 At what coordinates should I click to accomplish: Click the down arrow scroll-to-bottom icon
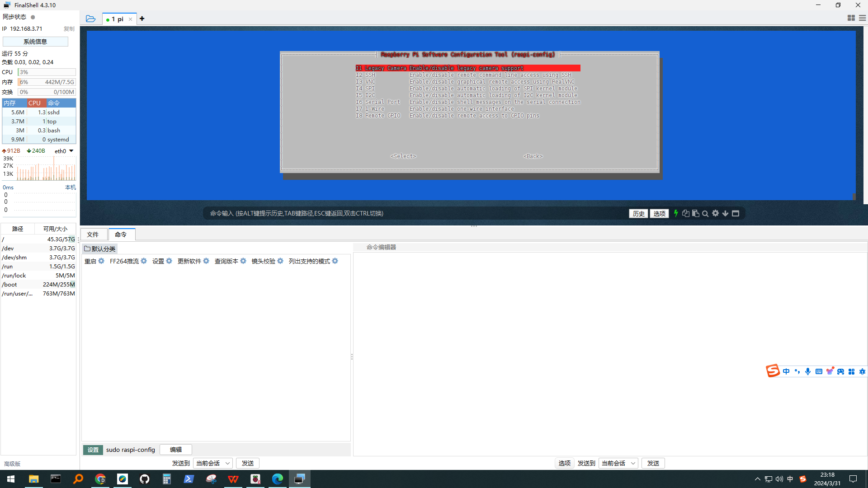tap(725, 213)
